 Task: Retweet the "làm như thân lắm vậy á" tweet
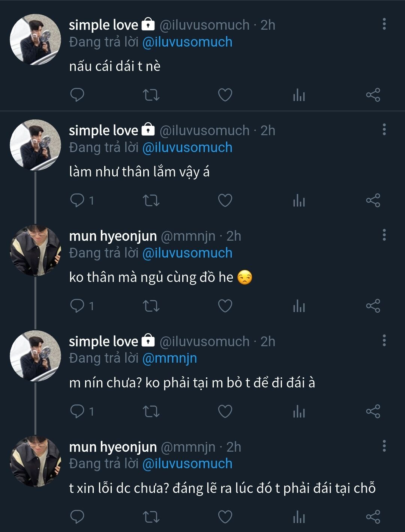point(151,200)
